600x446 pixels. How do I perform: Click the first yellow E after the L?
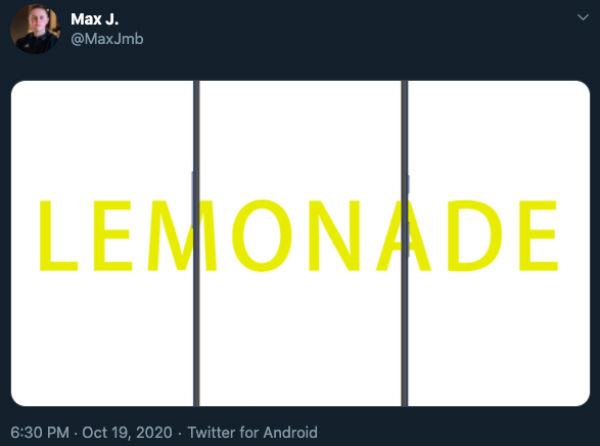pyautogui.click(x=113, y=236)
